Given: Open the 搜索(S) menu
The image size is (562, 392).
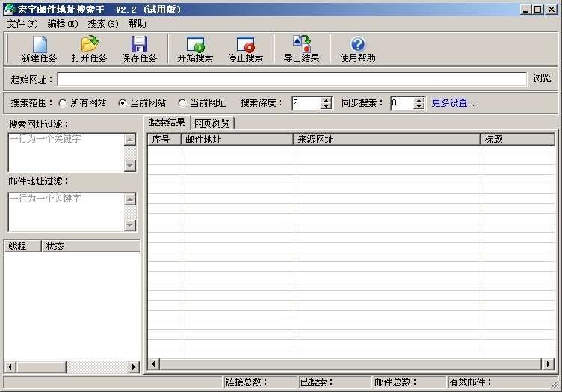Looking at the screenshot, I should tap(103, 24).
